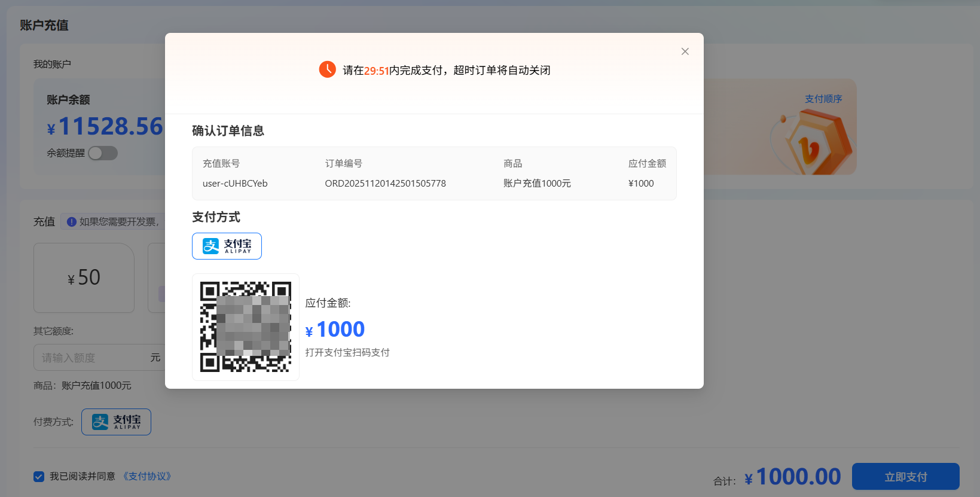Click the orange countdown clock icon

(328, 69)
